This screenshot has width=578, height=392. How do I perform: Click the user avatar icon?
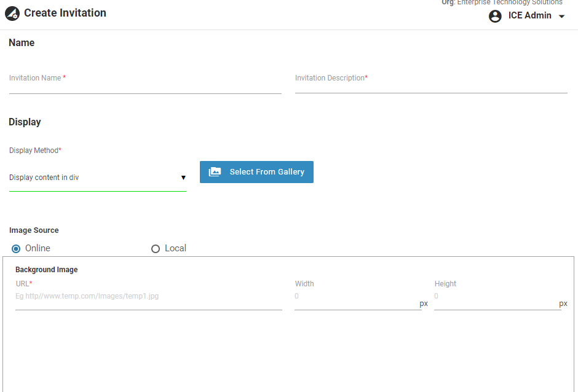[495, 16]
